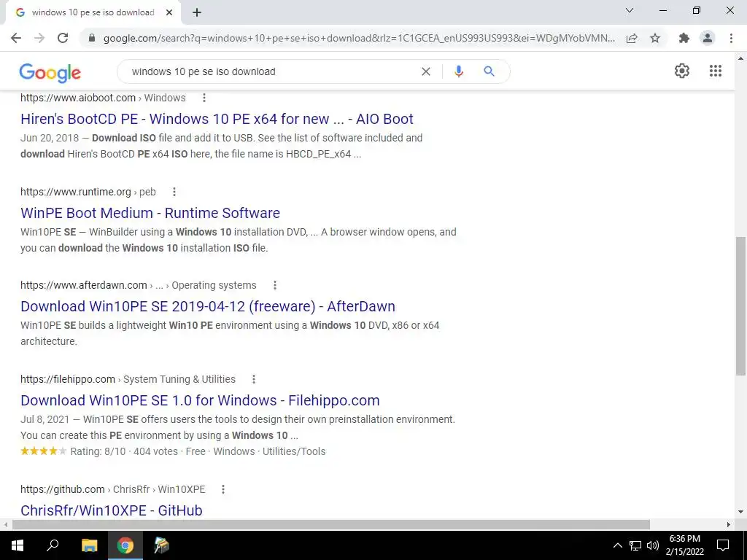Open Chrome extensions puzzle icon

point(684,38)
